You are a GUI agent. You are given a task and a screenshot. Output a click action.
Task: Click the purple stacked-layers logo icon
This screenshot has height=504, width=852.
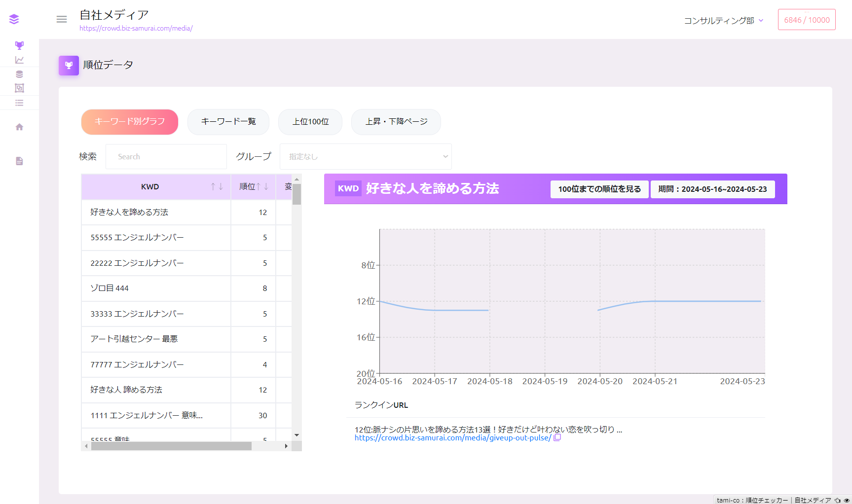tap(14, 19)
